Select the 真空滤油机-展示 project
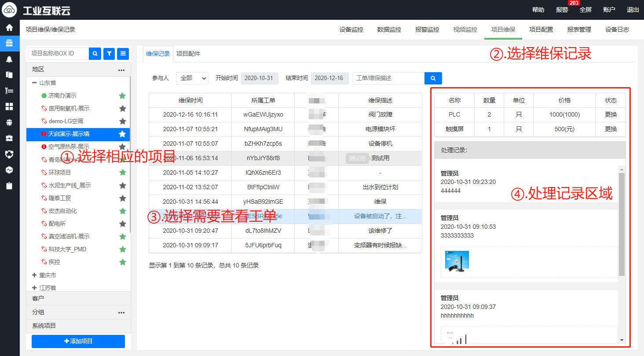The width and height of the screenshot is (644, 356). pos(69,236)
